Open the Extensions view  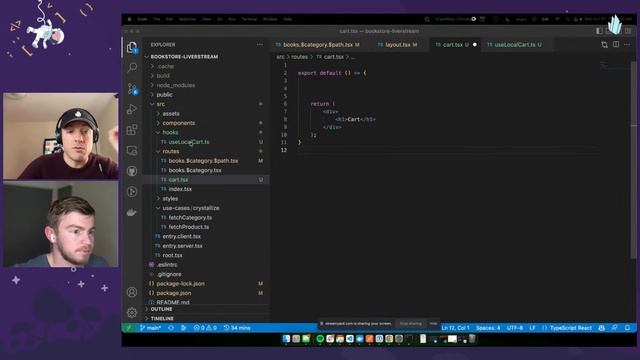132,130
